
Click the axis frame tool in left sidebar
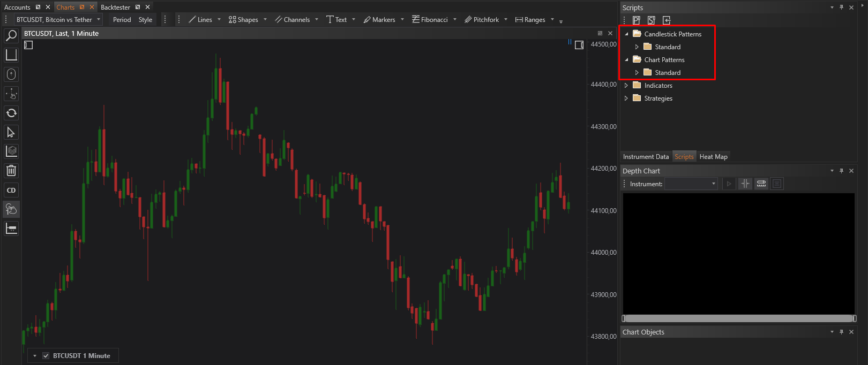(11, 55)
